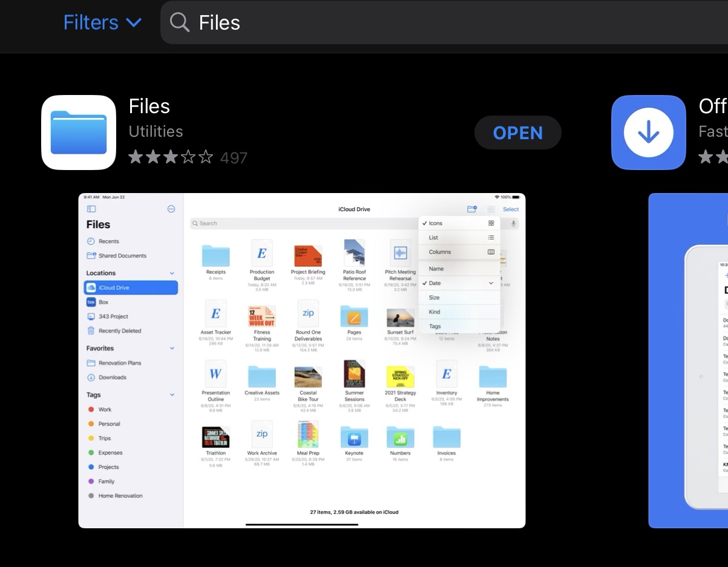Click the magnifier icon in the search bar

pyautogui.click(x=180, y=22)
